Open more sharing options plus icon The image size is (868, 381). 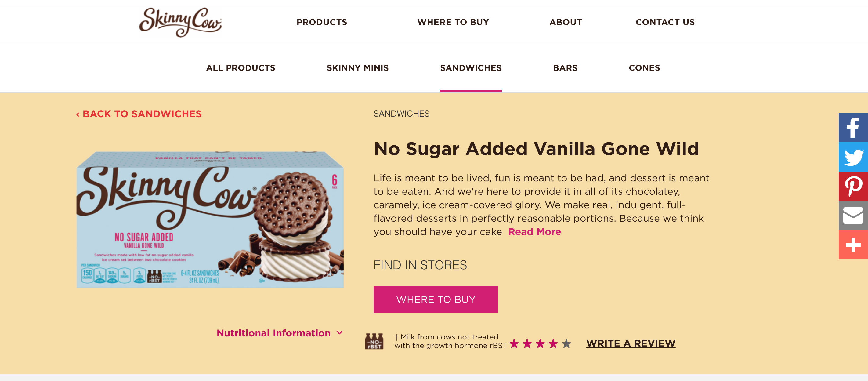(x=853, y=245)
